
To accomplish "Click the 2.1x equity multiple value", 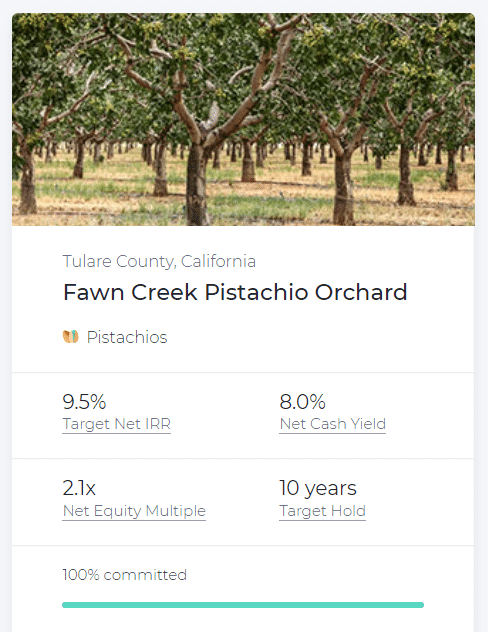I will (79, 488).
